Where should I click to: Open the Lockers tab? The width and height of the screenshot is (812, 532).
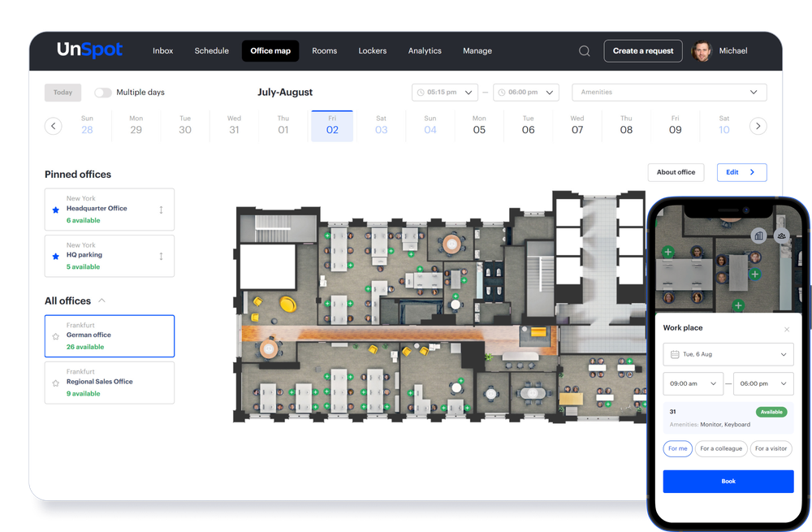tap(373, 51)
